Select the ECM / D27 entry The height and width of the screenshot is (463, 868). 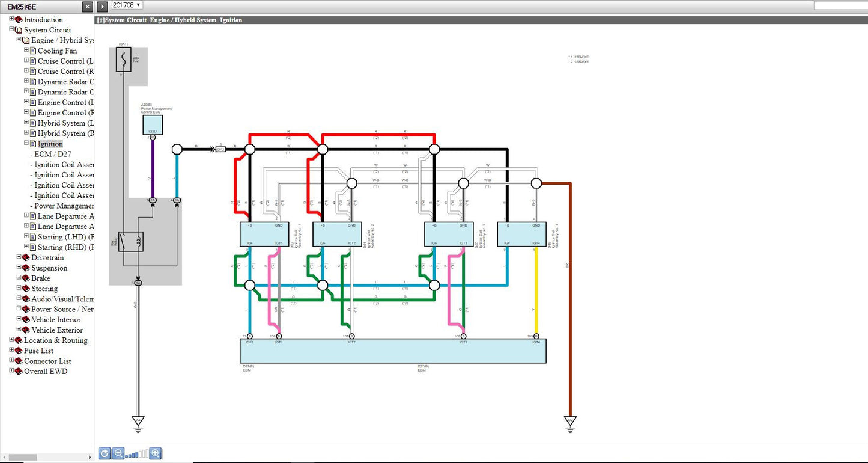pyautogui.click(x=53, y=154)
